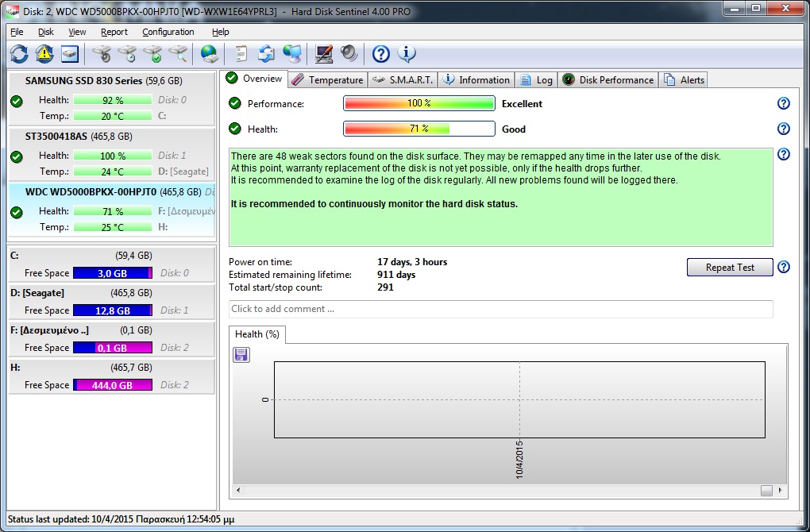Open the Report menu
Screen dimensions: 810x532
coord(114,32)
